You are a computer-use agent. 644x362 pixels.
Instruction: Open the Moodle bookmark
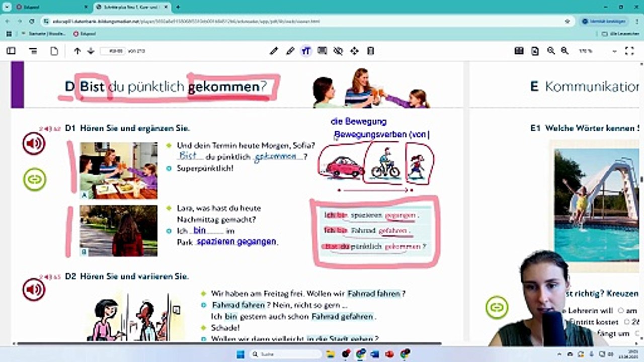[x=43, y=34]
